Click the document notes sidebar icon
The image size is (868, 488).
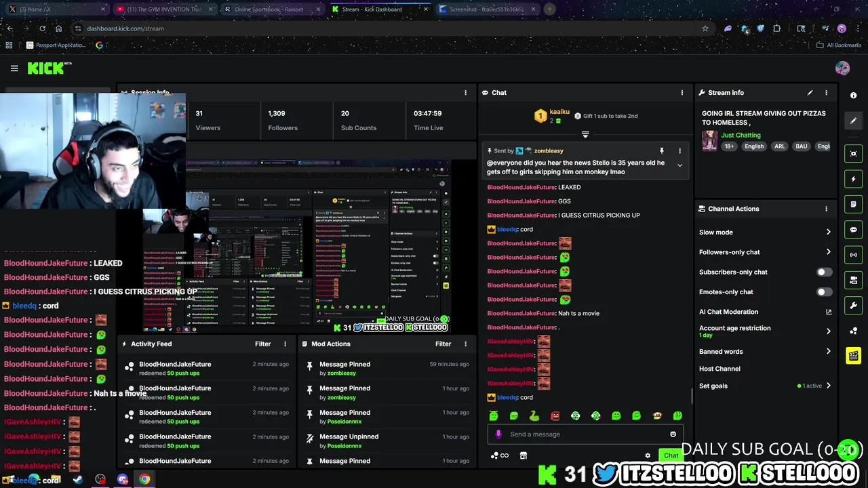coord(853,204)
